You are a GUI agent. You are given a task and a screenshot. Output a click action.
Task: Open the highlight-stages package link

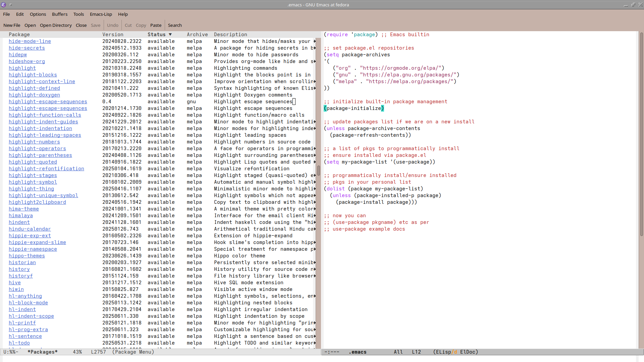pos(33,175)
